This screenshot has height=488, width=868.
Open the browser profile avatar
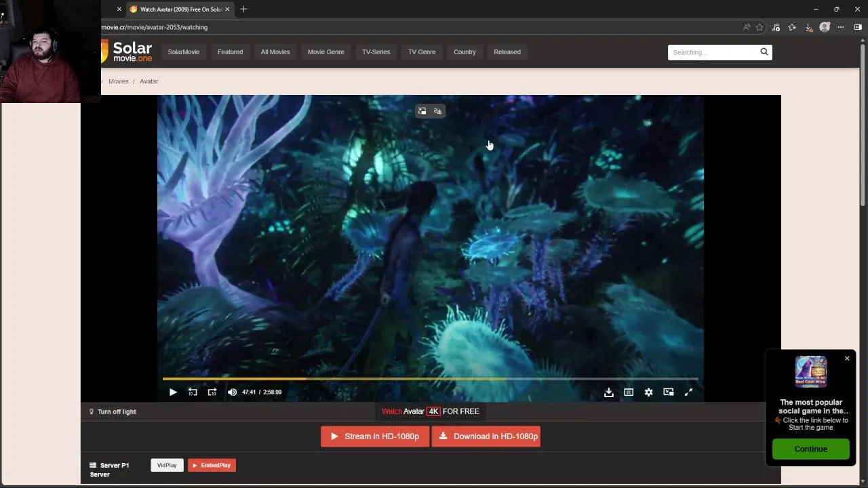pyautogui.click(x=825, y=27)
